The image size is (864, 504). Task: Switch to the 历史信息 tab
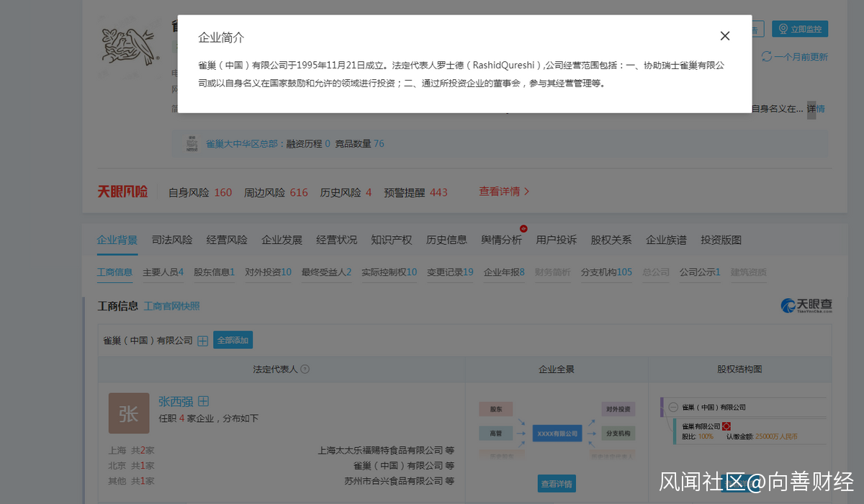[x=446, y=240]
